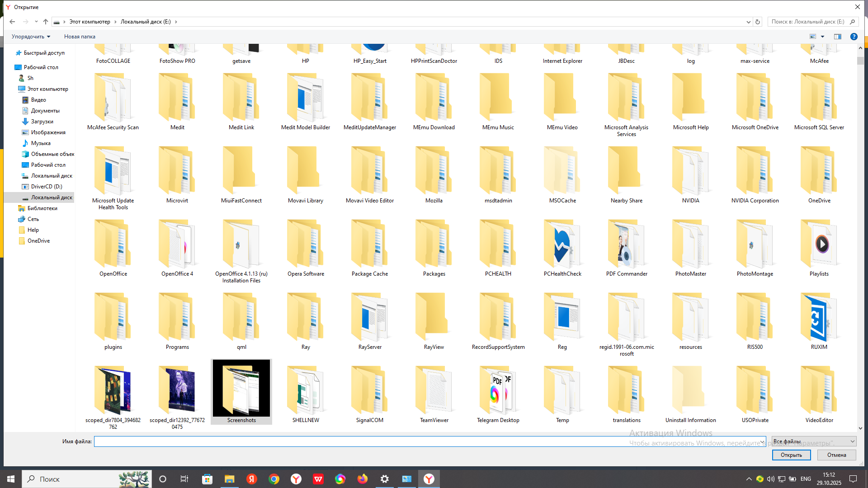The height and width of the screenshot is (488, 868).
Task: Open Firefox from the taskbar
Action: point(362,479)
